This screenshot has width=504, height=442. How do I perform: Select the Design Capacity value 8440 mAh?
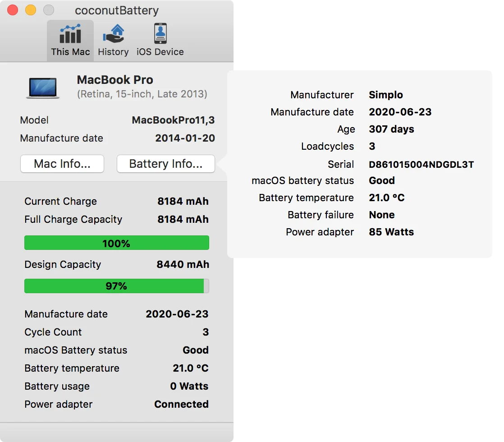183,264
